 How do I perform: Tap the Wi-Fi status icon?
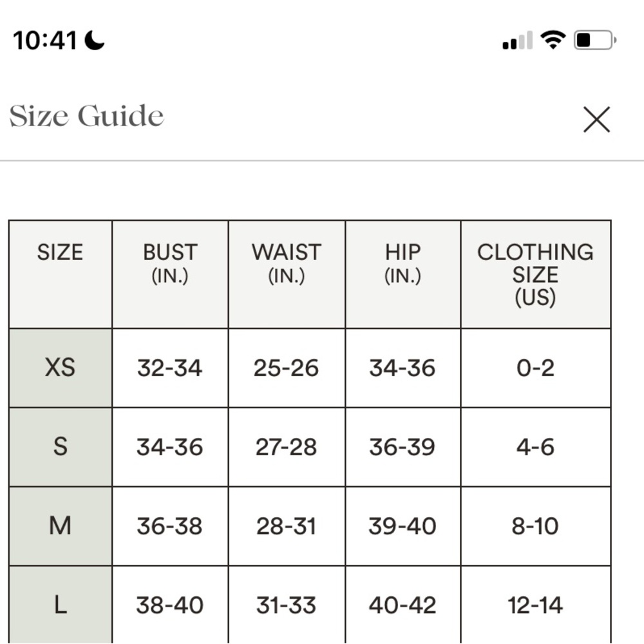[x=553, y=40]
